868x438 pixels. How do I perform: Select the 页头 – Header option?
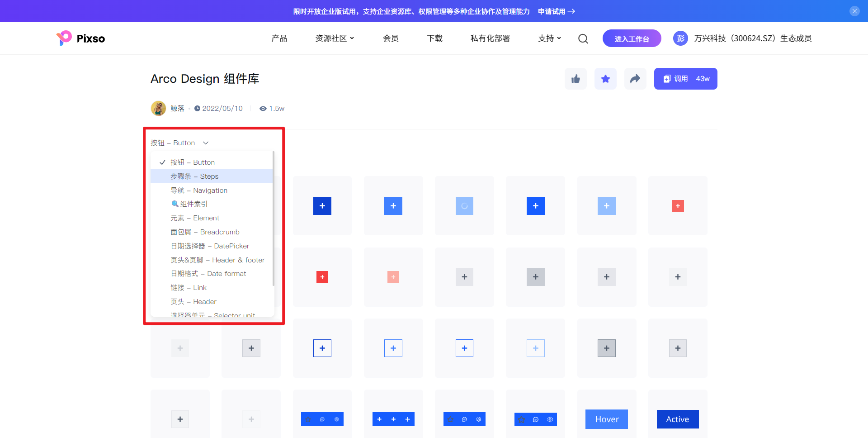tap(212, 302)
